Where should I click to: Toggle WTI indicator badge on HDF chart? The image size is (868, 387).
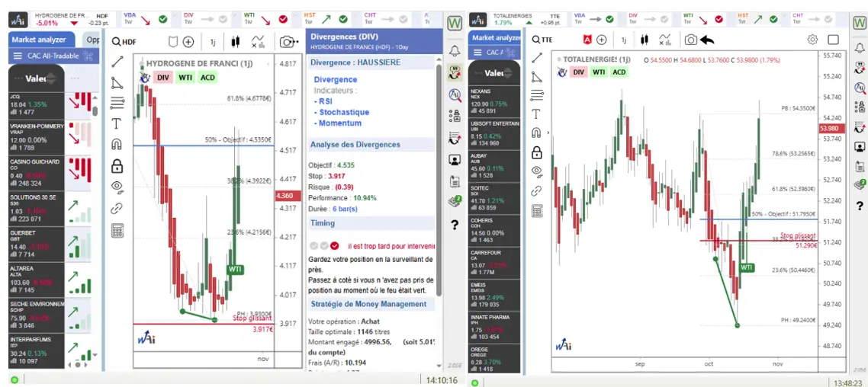coord(185,78)
